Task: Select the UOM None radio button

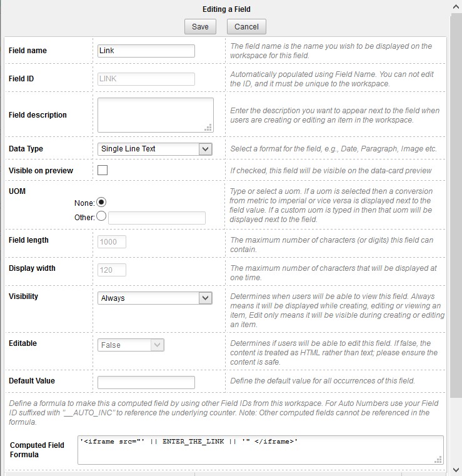Action: [x=101, y=202]
